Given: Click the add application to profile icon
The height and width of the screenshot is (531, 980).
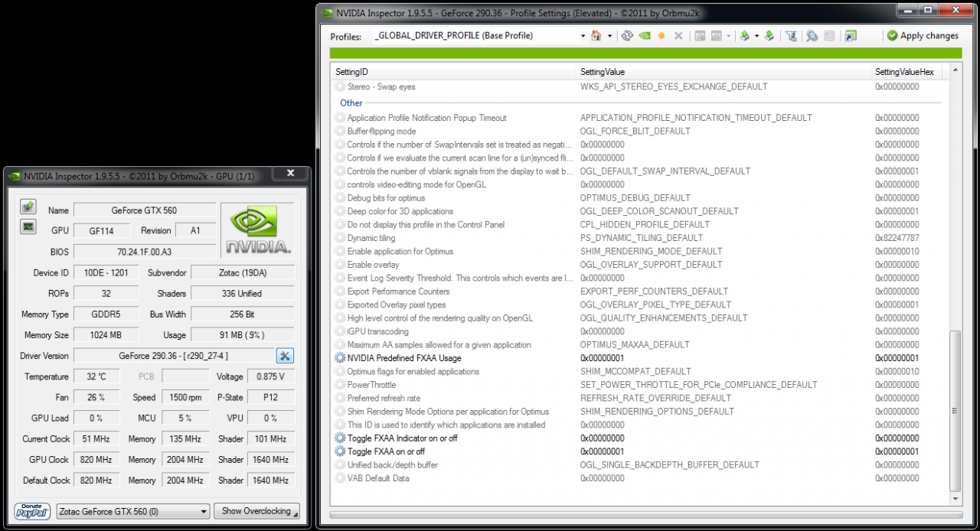Looking at the screenshot, I should [x=700, y=36].
